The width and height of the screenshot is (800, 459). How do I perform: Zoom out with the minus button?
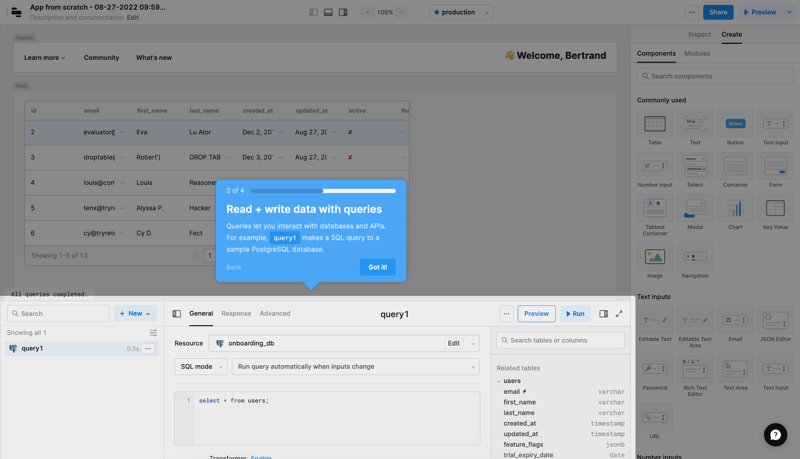367,12
